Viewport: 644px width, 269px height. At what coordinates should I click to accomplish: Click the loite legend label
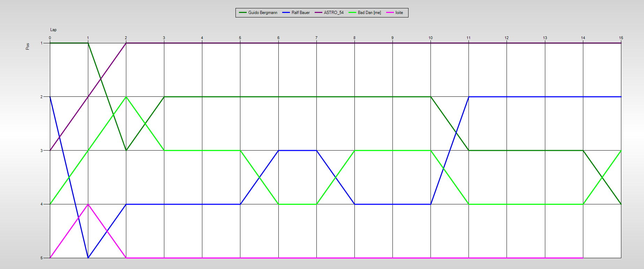[399, 13]
